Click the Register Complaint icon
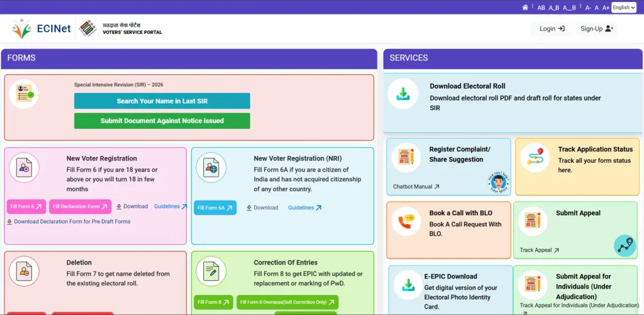 406,157
